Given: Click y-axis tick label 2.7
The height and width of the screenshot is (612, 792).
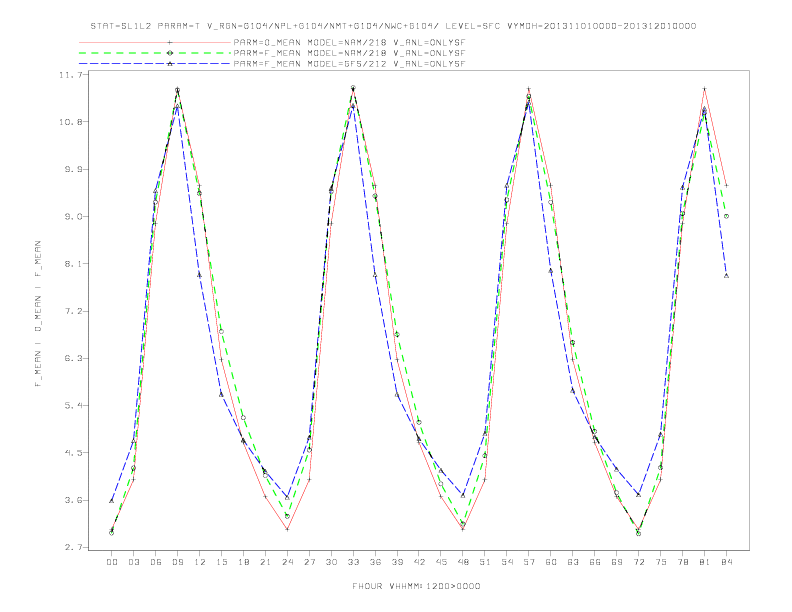Looking at the screenshot, I should (74, 547).
